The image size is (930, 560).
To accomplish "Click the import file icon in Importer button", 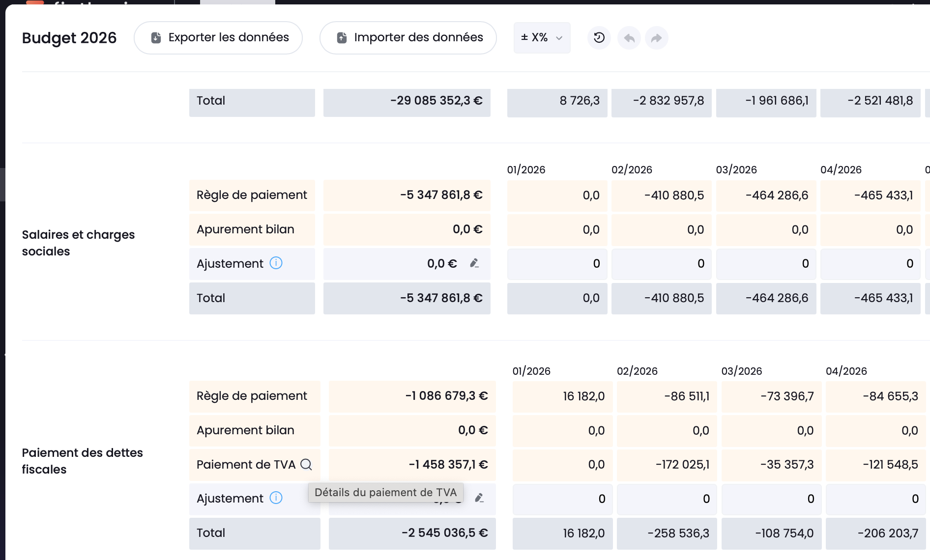I will pyautogui.click(x=342, y=38).
